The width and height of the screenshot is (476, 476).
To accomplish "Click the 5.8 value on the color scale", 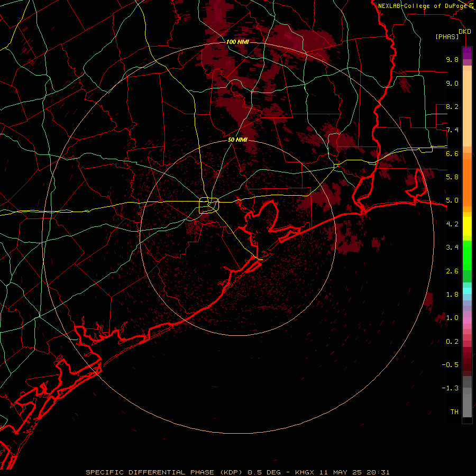I will [x=452, y=177].
